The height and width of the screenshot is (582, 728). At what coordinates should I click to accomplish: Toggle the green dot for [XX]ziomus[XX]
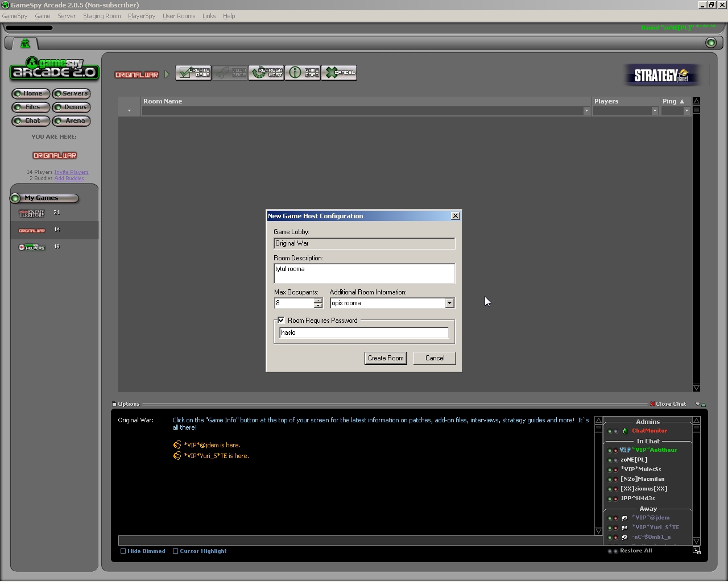click(x=610, y=489)
